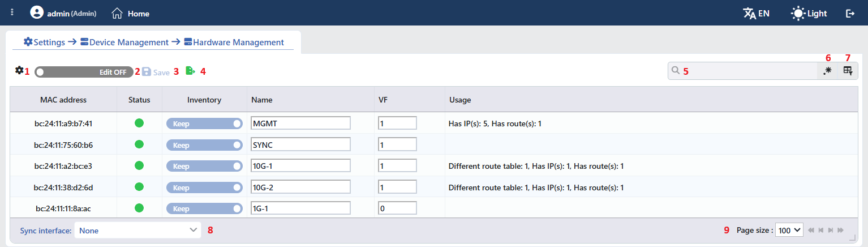Toggle Keep inventory switch for 10G-1
The width and height of the screenshot is (868, 247).
204,166
